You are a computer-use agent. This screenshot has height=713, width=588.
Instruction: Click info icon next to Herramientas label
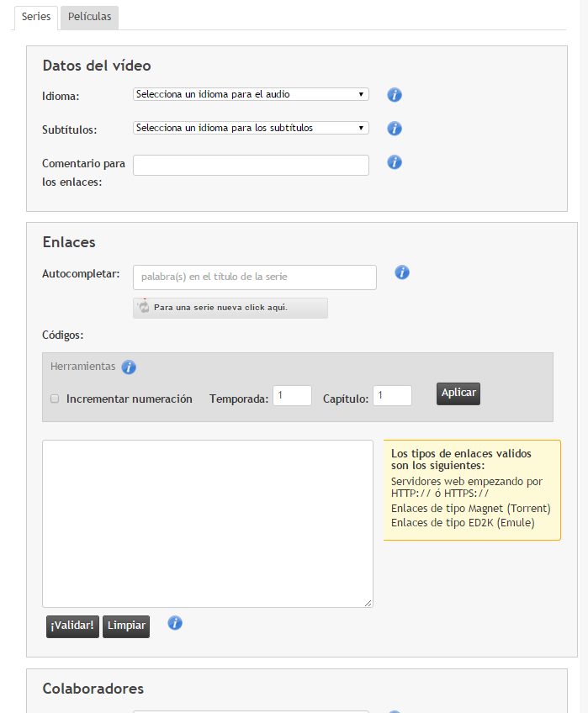(129, 367)
